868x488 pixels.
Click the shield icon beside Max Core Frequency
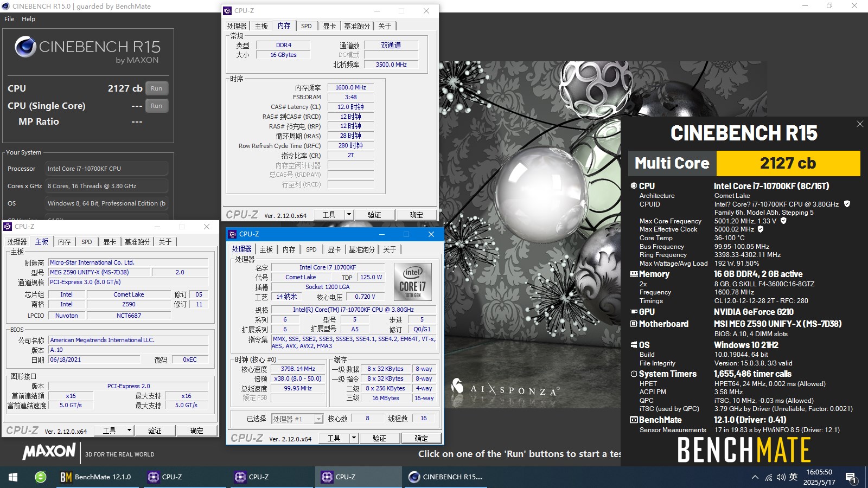(x=783, y=221)
